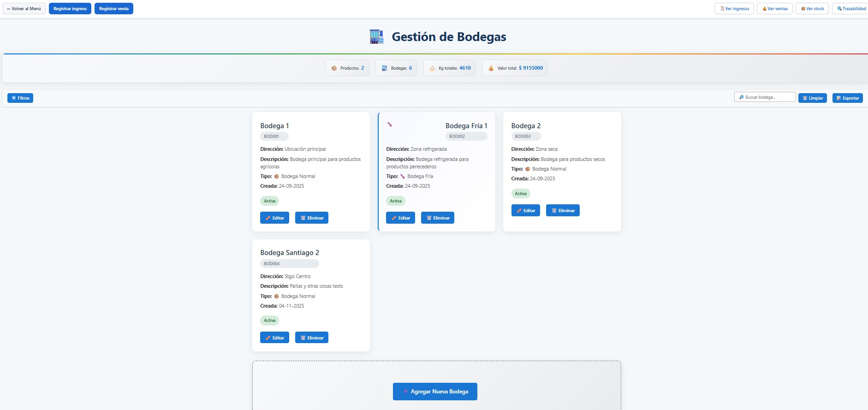Edit the Bodega Santiago 2 warehouse

(274, 338)
